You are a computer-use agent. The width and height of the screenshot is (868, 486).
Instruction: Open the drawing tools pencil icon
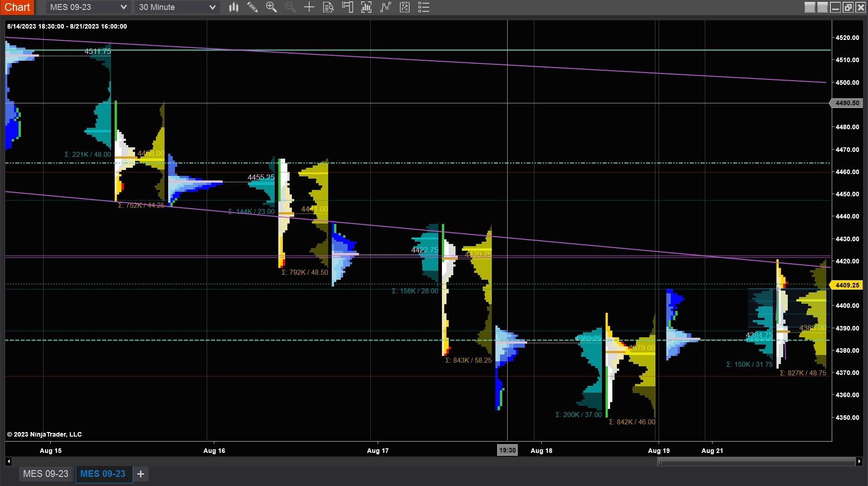tap(252, 7)
